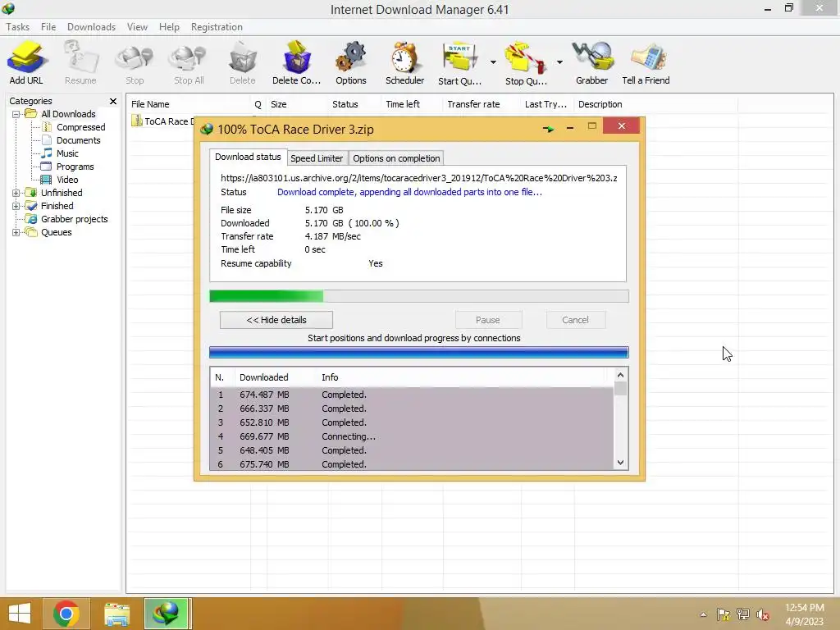
Task: Open the Options gear icon
Action: (351, 62)
